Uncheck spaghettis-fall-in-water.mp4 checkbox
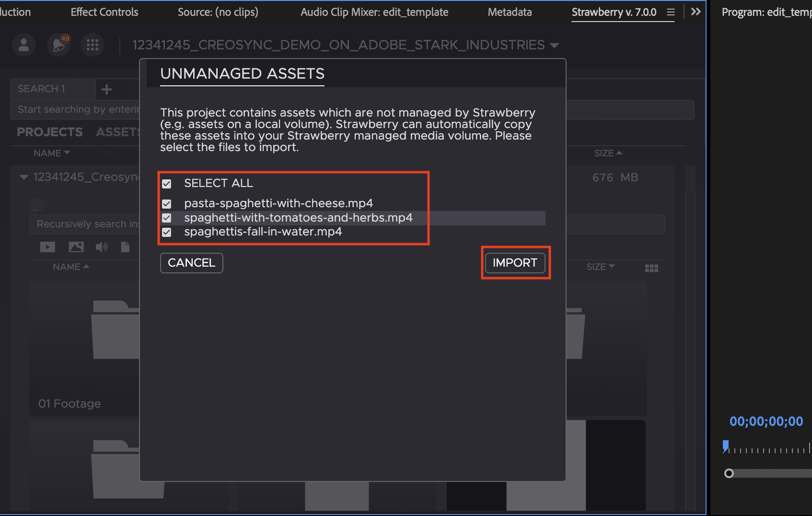 click(x=167, y=233)
